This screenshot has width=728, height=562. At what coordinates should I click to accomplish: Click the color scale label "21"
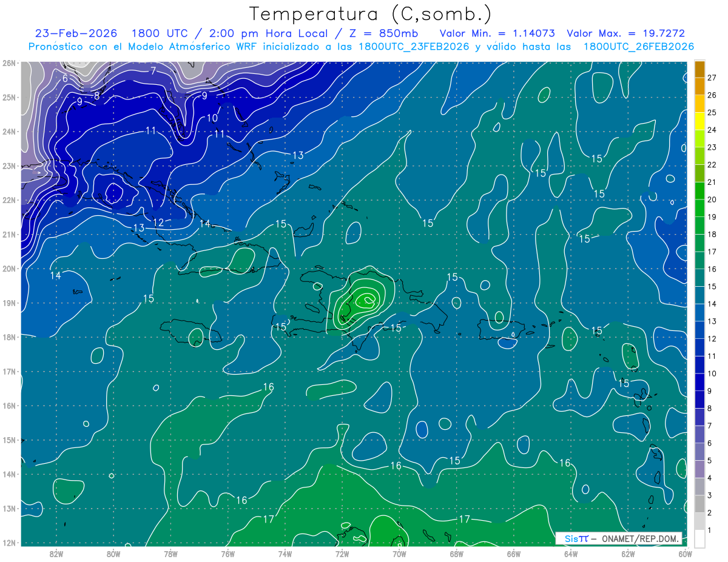click(712, 182)
